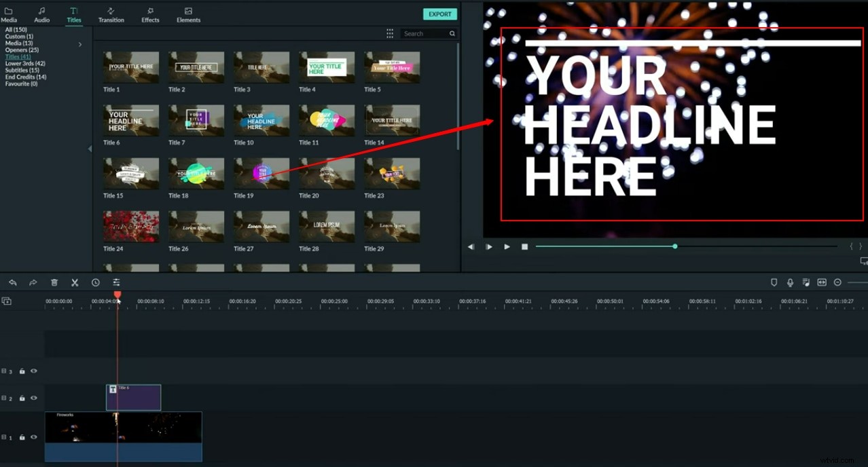The image size is (868, 467).
Task: Open the Duration (clock) settings
Action: click(x=95, y=282)
